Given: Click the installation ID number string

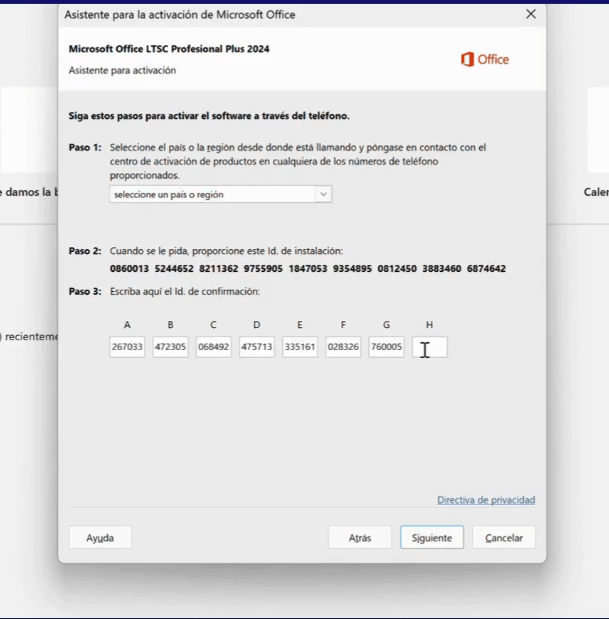Looking at the screenshot, I should tap(308, 269).
